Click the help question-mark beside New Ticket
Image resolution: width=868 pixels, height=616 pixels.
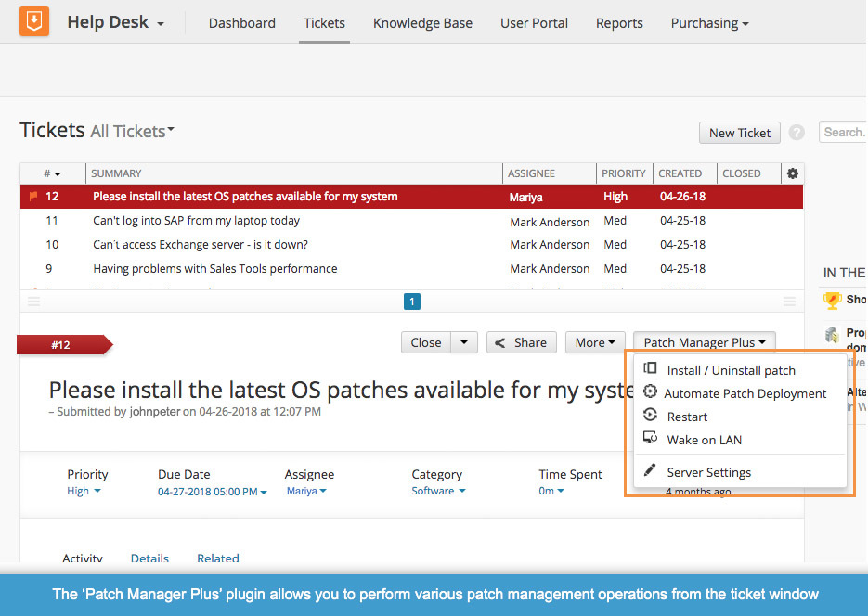click(x=797, y=133)
